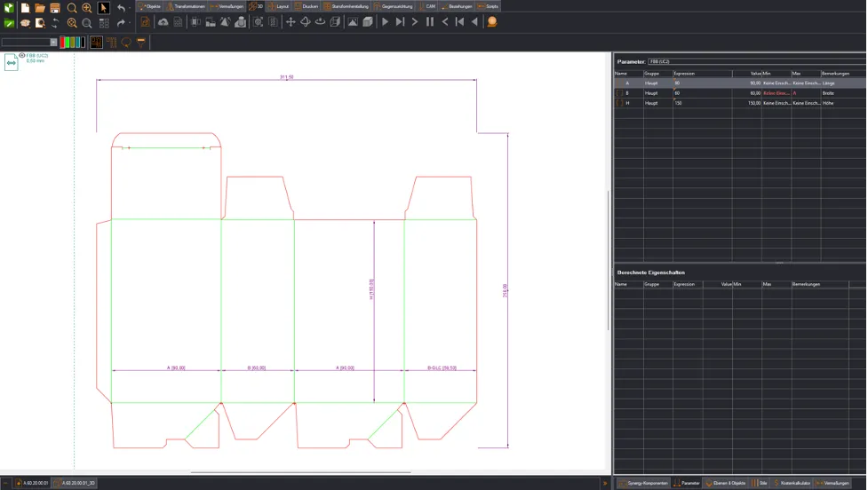The image size is (868, 490).
Task: Step the animation forward to end
Action: tap(400, 22)
